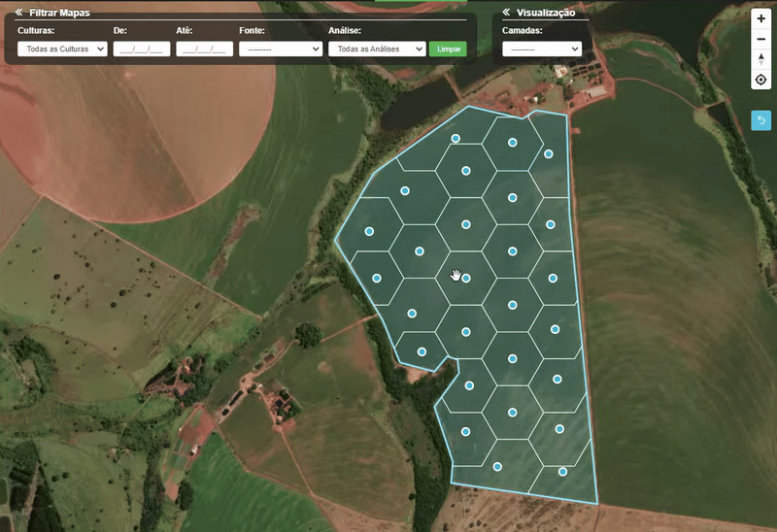Reset map north with compass arrow
Image resolution: width=777 pixels, height=532 pixels.
[x=761, y=59]
